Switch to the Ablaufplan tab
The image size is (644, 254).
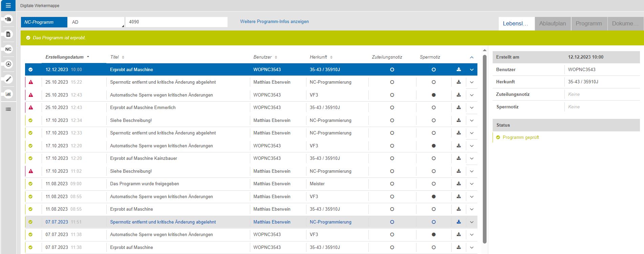tap(552, 23)
